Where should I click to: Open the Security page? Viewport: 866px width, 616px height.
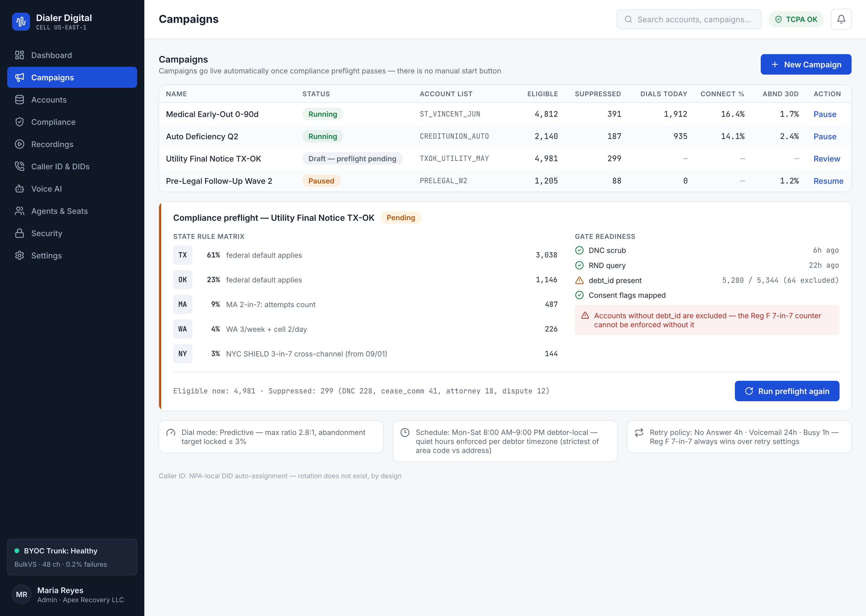point(72,233)
